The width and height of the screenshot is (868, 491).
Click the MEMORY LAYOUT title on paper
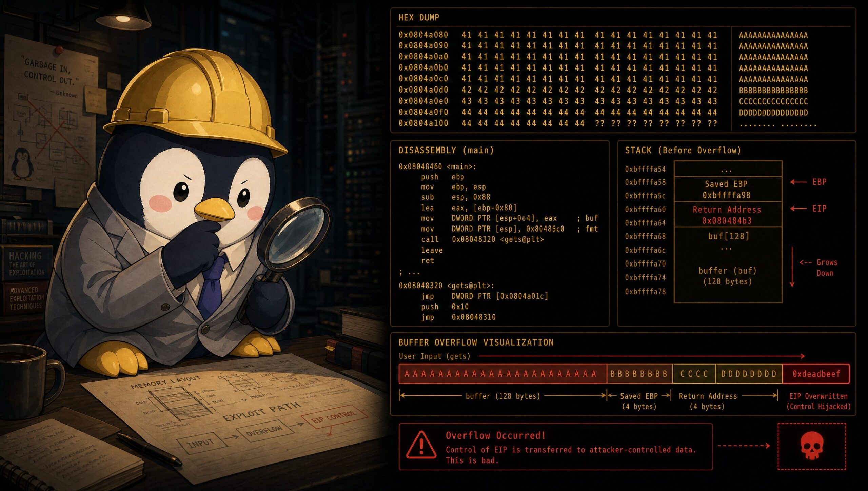165,382
